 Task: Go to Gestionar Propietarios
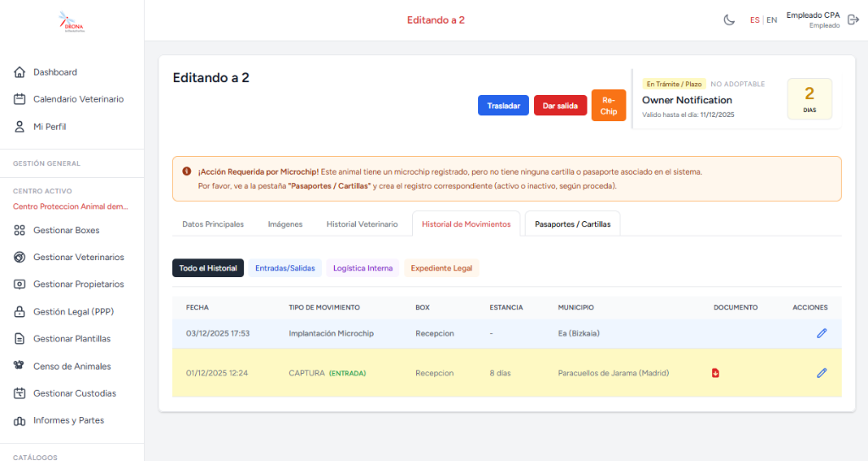79,285
